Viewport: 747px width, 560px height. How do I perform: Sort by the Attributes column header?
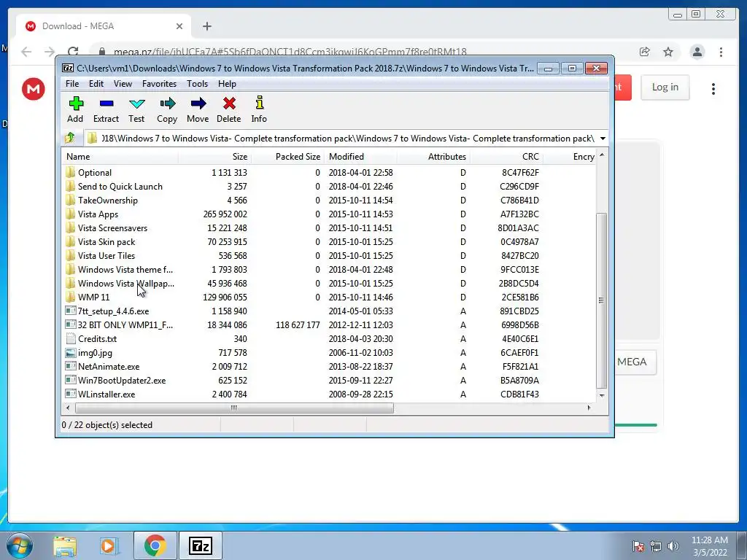(433, 157)
